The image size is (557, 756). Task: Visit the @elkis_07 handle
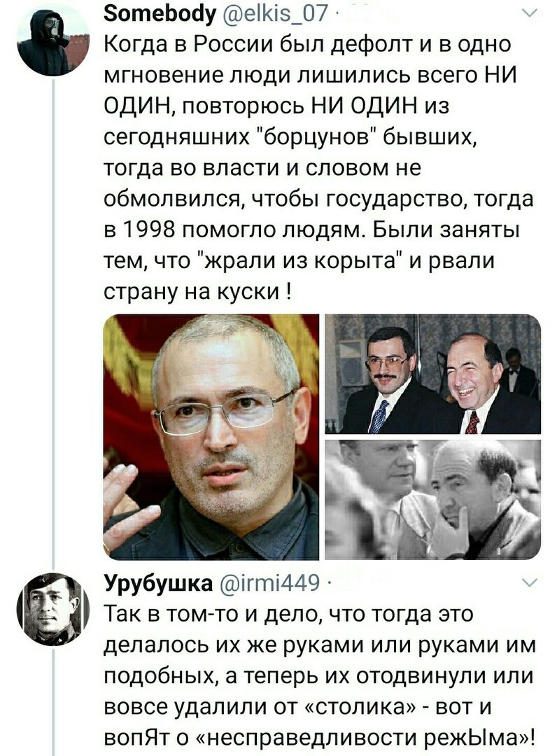point(274,15)
